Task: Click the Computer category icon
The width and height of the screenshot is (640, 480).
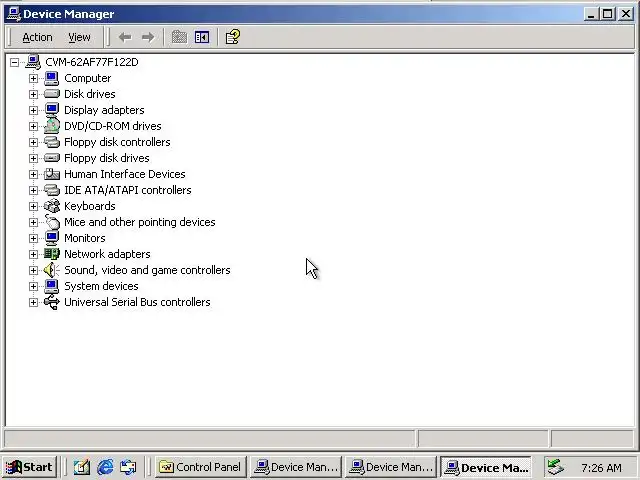Action: click(52, 78)
